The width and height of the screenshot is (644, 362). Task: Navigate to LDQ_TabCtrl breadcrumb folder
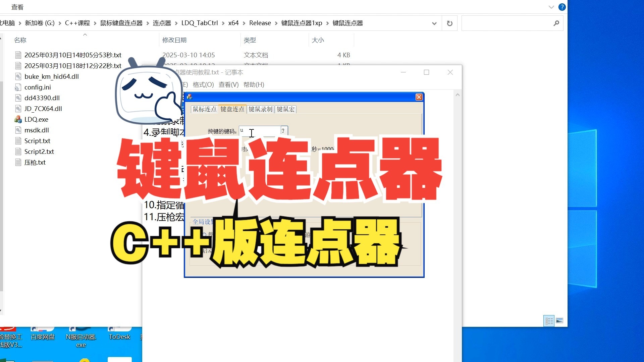pos(200,23)
